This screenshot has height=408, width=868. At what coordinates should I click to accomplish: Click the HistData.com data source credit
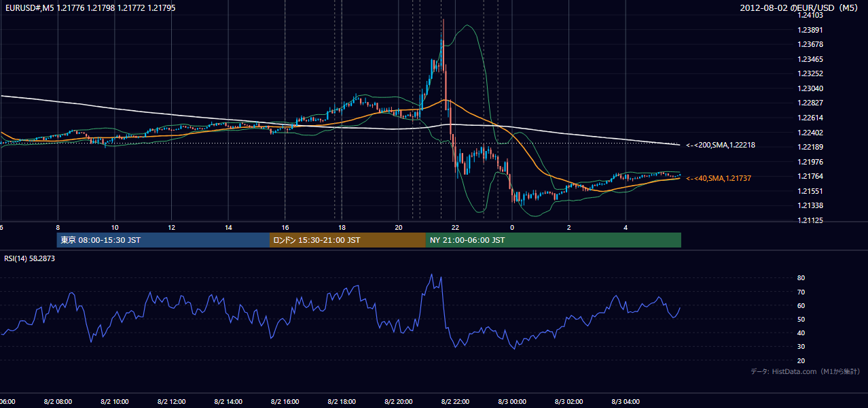pyautogui.click(x=805, y=372)
